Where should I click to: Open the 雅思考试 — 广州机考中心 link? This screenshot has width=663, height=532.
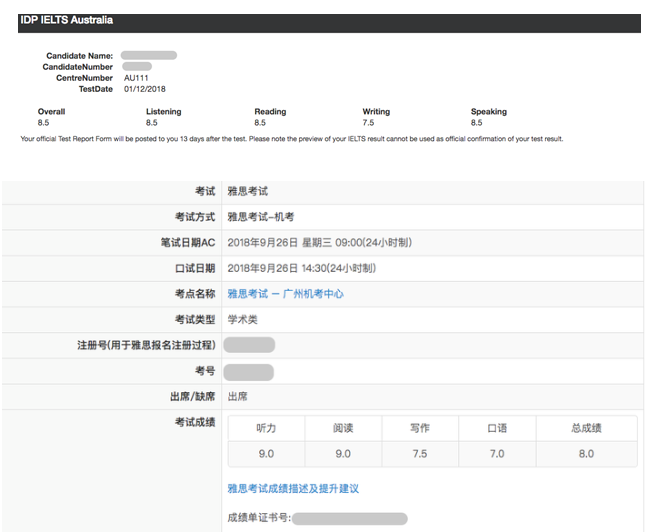coord(285,294)
